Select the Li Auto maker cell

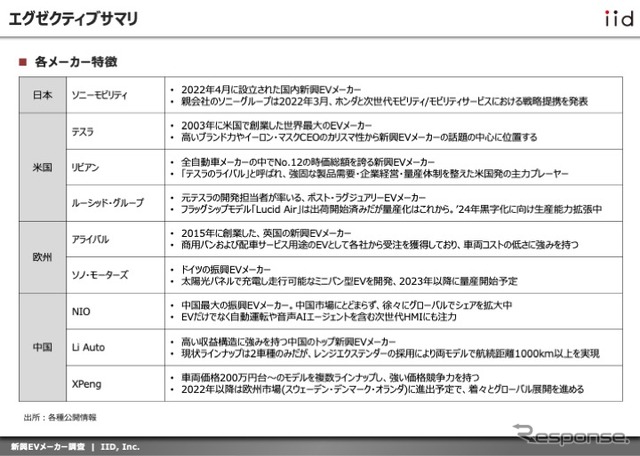pos(116,347)
